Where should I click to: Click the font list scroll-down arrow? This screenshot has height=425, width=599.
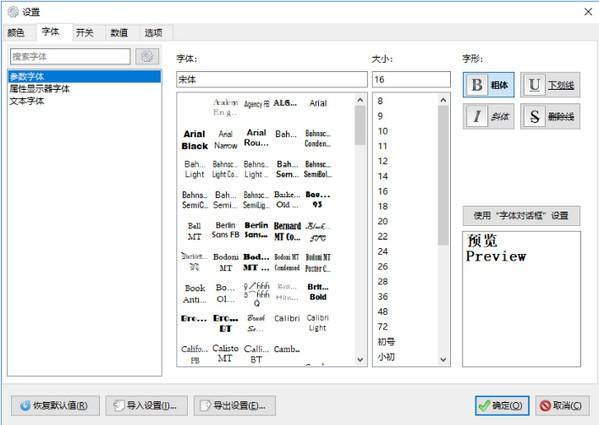(360, 359)
